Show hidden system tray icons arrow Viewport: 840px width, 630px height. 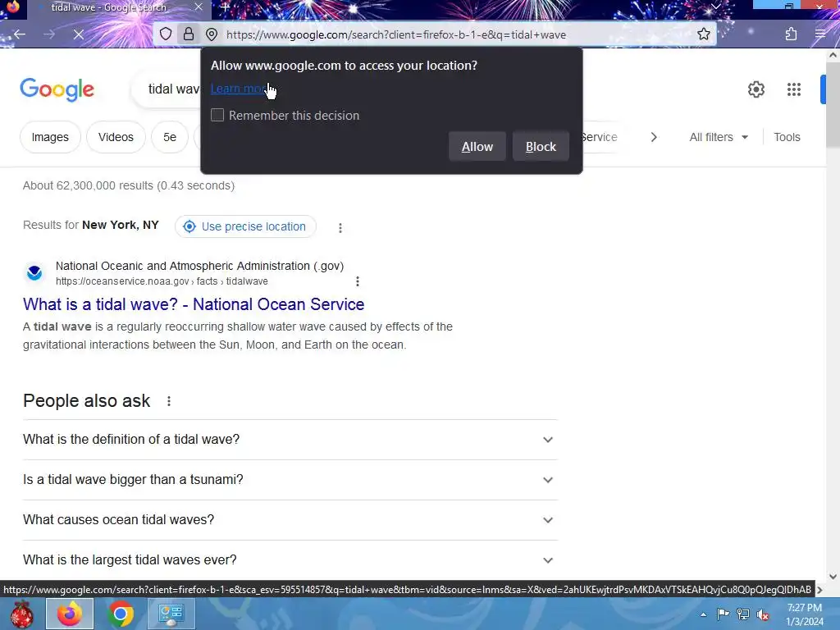(703, 614)
